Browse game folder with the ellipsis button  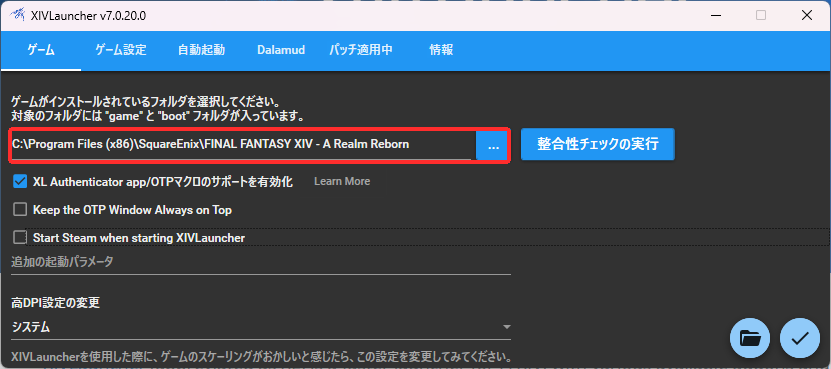click(x=493, y=146)
